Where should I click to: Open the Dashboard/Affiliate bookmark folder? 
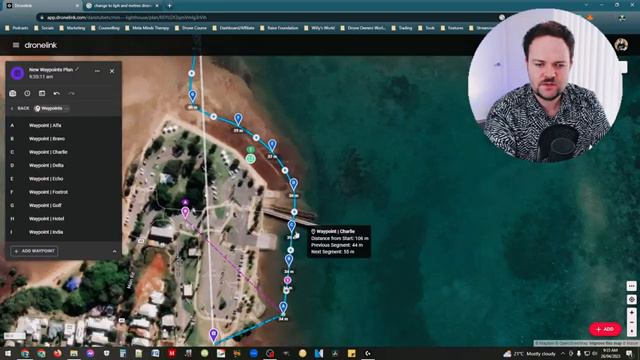(233, 28)
